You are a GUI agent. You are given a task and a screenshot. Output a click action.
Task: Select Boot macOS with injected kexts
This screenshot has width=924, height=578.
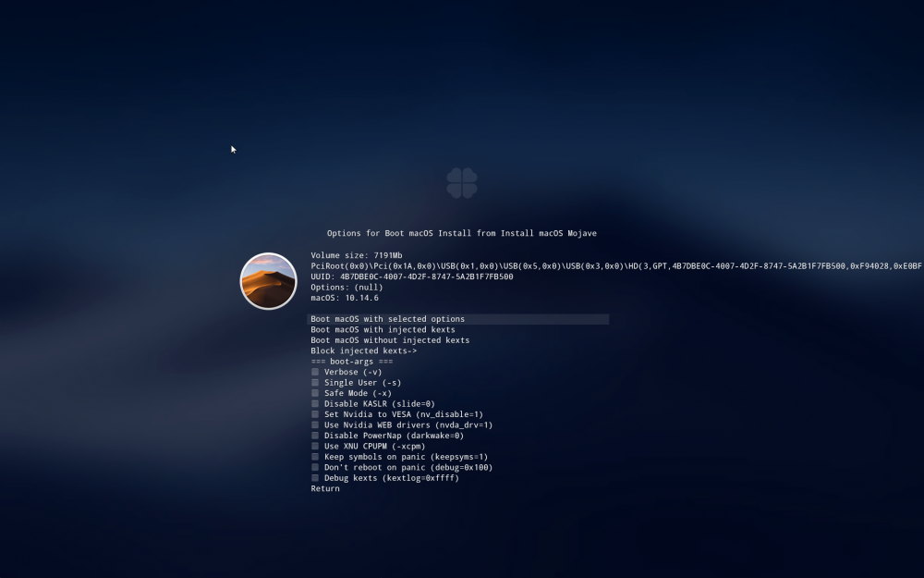pyautogui.click(x=383, y=330)
